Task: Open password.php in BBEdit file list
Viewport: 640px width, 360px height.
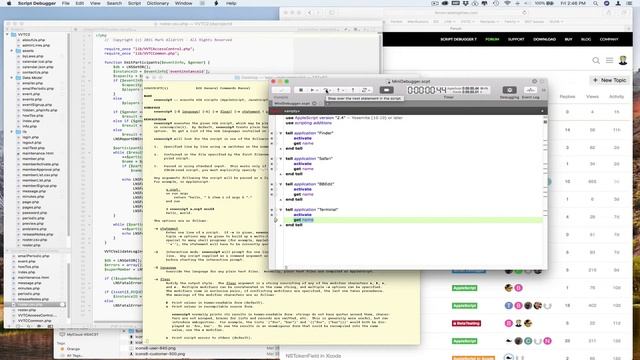Action: point(34,213)
